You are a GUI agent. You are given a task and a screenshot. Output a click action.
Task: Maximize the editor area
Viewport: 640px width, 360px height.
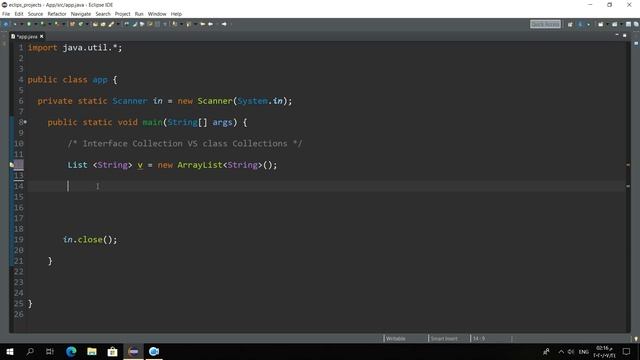[x=624, y=36]
